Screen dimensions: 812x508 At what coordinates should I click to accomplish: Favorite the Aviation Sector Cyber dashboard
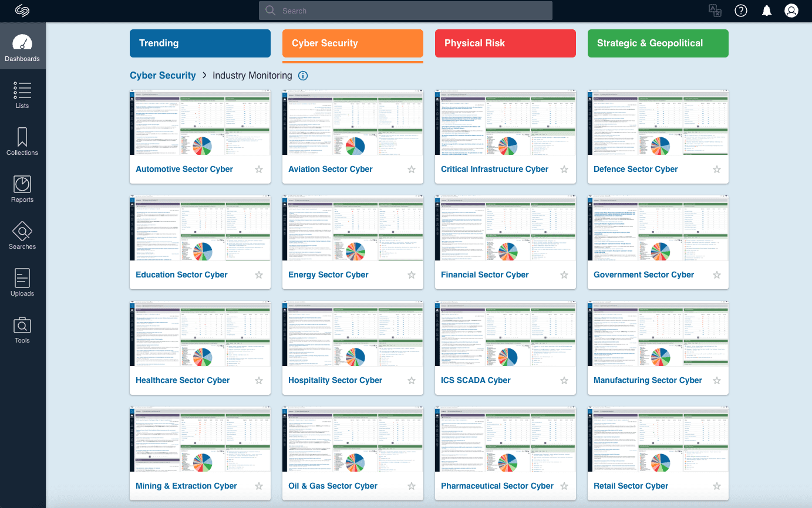click(x=412, y=170)
